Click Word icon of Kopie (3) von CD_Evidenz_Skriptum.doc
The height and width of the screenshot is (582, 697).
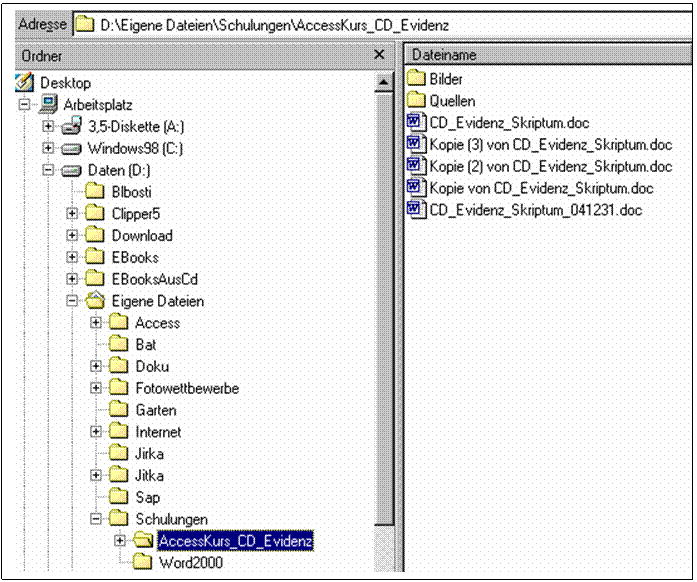coord(416,144)
